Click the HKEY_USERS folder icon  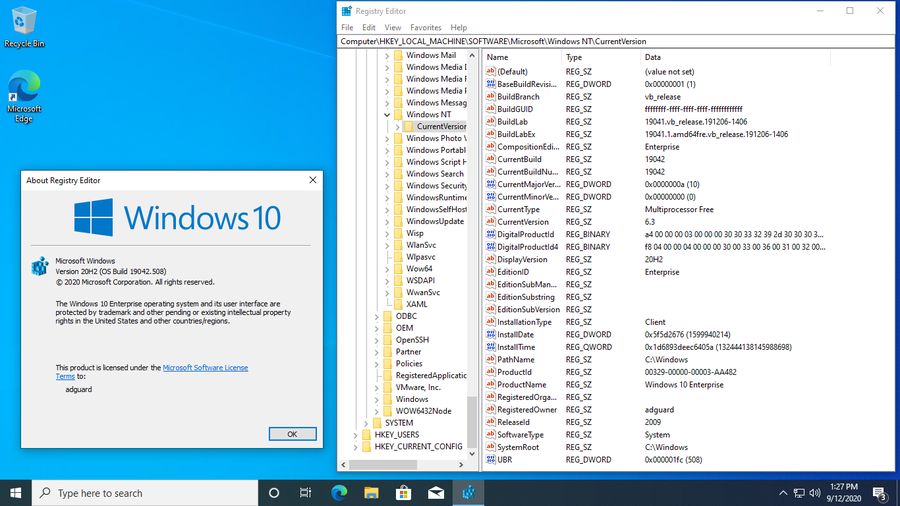pyautogui.click(x=366, y=434)
